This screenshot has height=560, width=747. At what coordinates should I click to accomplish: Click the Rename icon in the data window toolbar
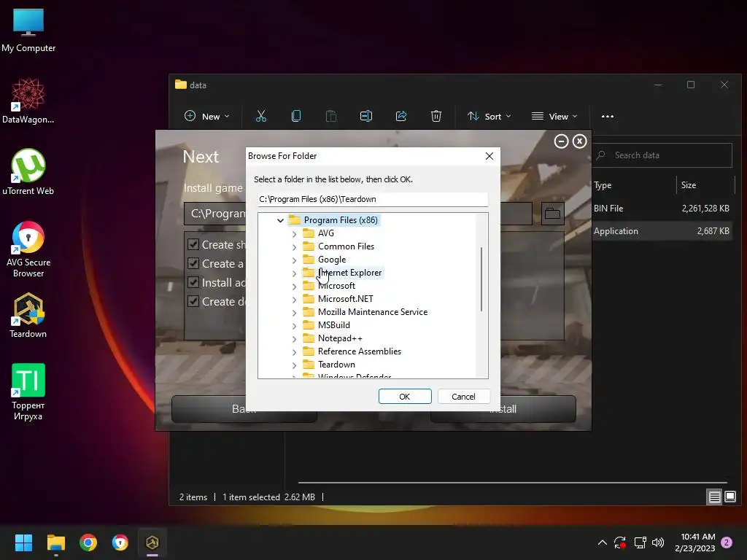[366, 116]
